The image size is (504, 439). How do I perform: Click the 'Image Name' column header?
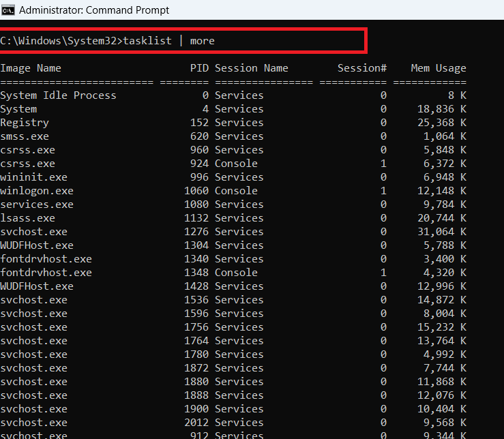pos(31,68)
